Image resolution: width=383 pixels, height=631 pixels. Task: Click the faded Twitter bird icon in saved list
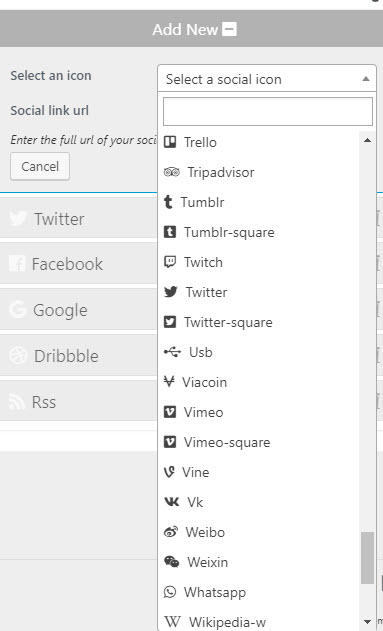(x=18, y=219)
